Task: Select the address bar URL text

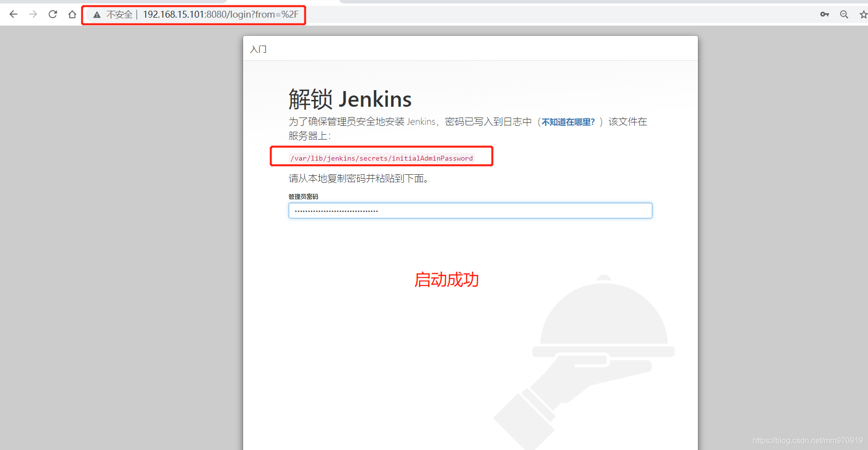Action: [x=221, y=15]
